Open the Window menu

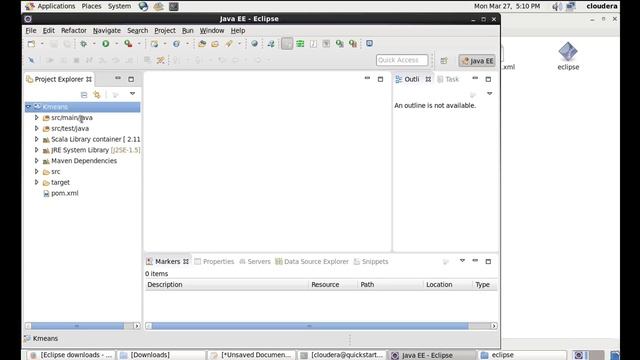(x=212, y=31)
